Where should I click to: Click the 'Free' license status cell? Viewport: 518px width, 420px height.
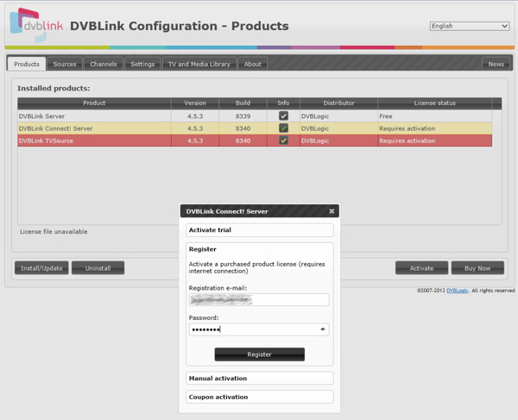(x=435, y=116)
